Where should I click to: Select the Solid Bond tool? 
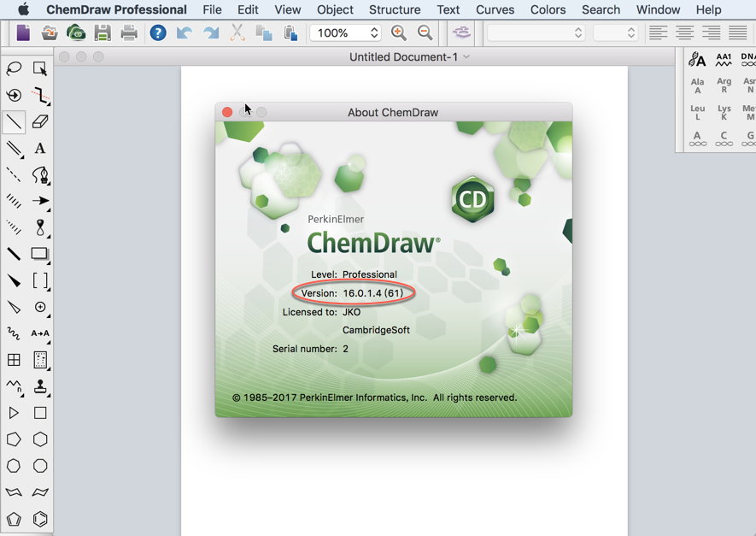tap(13, 121)
